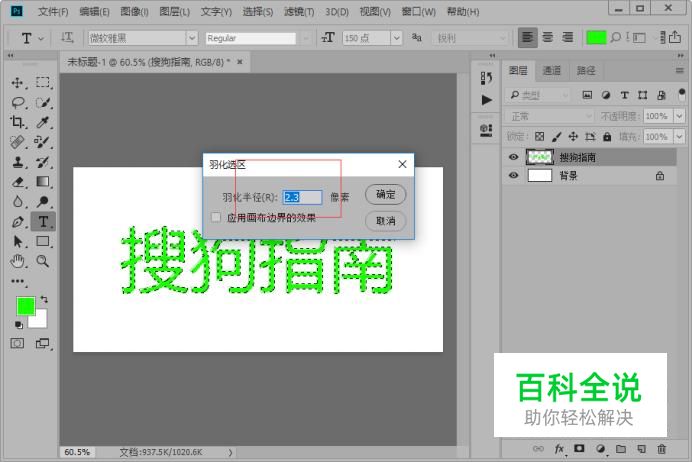Select the Move tool
The width and height of the screenshot is (692, 462).
pos(18,83)
